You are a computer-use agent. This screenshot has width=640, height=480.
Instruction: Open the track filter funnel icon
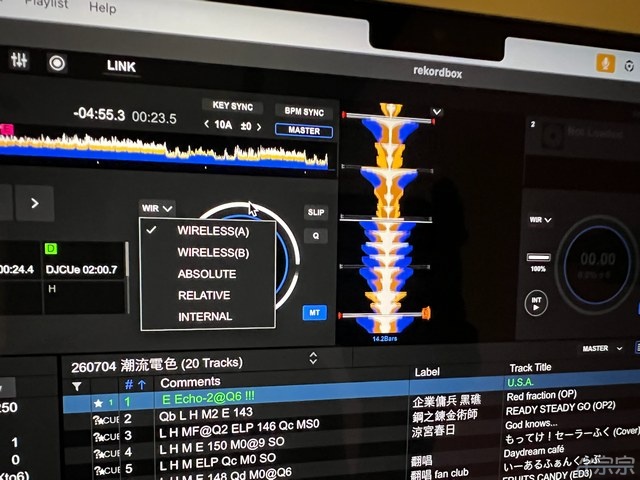point(76,386)
